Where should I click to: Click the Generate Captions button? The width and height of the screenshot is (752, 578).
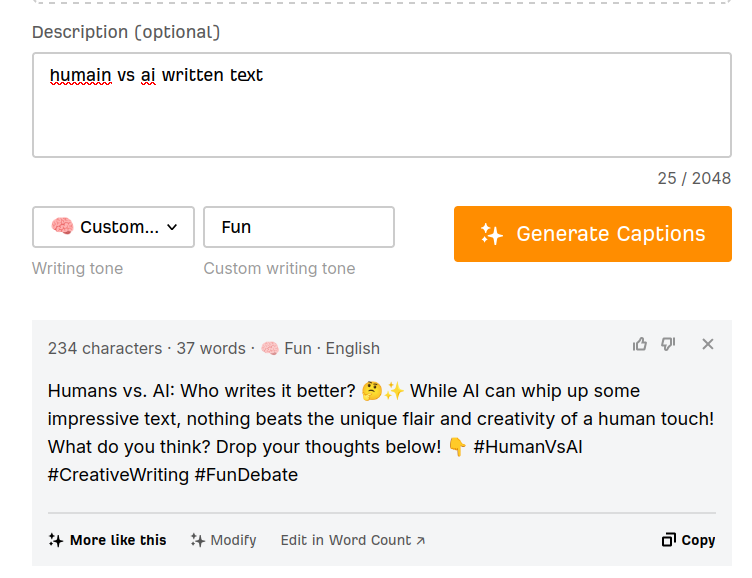[593, 234]
